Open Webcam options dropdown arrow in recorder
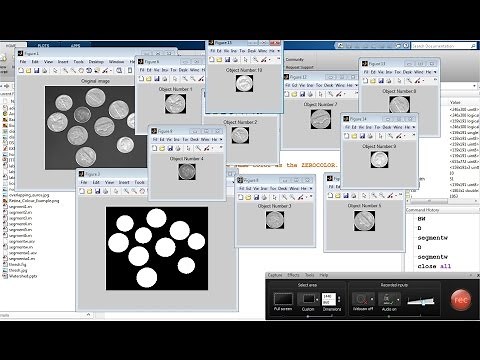 click(372, 299)
